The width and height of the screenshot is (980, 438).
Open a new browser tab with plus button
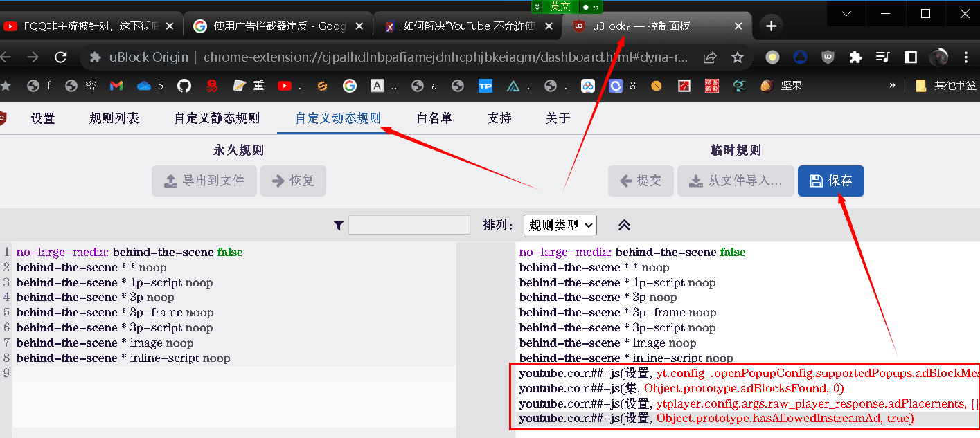coord(771,26)
